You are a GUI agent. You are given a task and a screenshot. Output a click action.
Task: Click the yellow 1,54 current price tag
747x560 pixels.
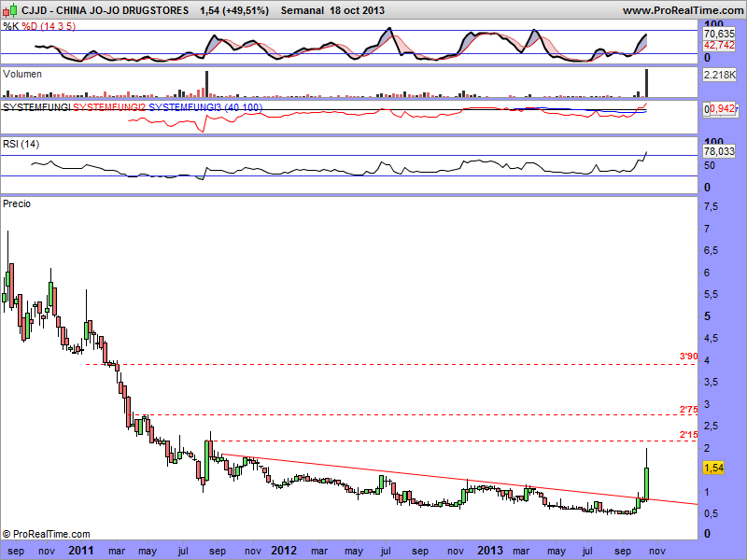(x=713, y=469)
